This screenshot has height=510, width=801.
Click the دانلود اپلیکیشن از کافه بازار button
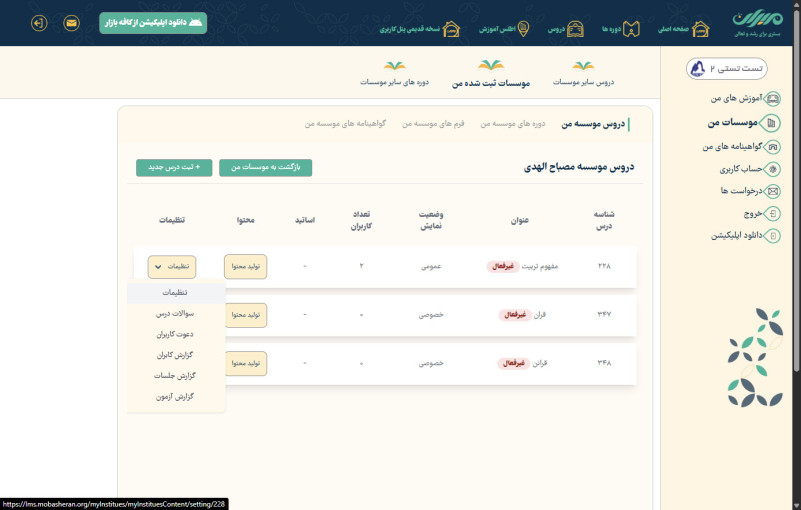(153, 22)
